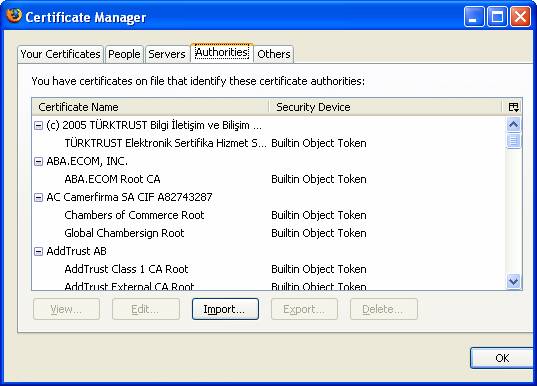The height and width of the screenshot is (386, 537).
Task: Click the column picker icon in list header
Action: pyautogui.click(x=513, y=107)
